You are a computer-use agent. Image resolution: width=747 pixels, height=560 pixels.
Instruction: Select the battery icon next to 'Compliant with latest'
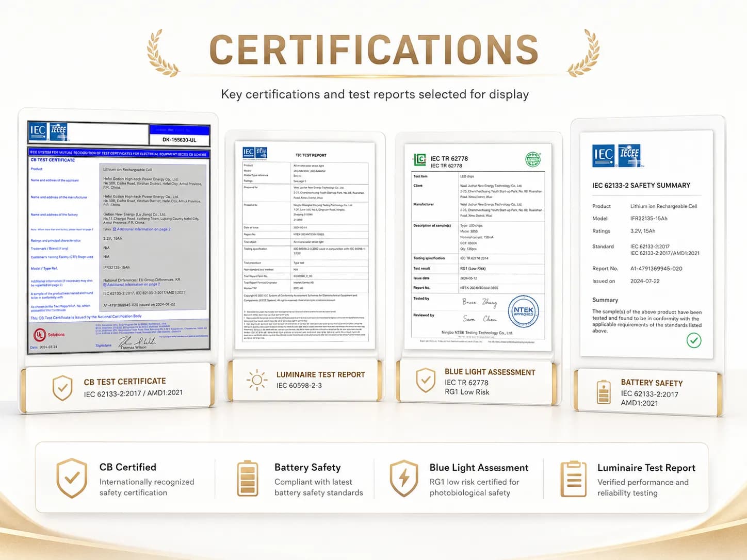coord(248,479)
